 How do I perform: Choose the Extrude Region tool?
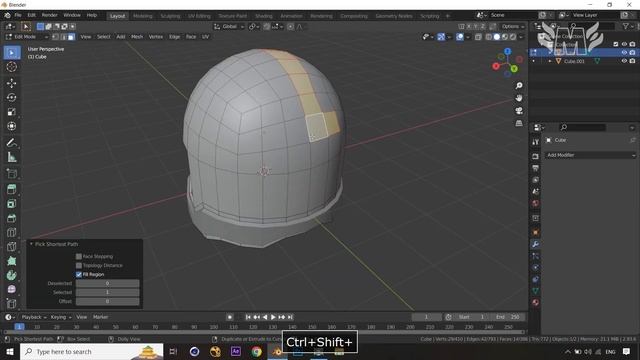(x=11, y=189)
